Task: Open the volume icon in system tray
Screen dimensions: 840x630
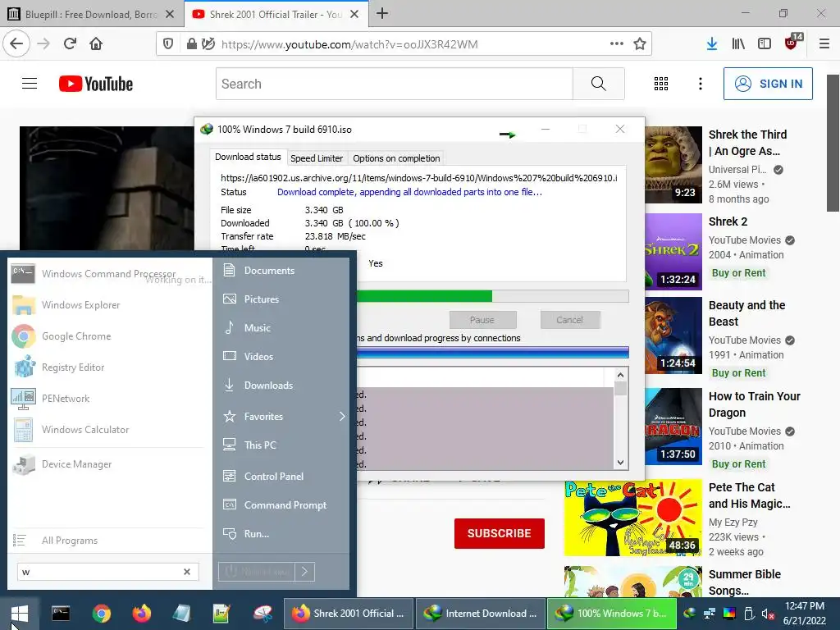Action: 768,614
